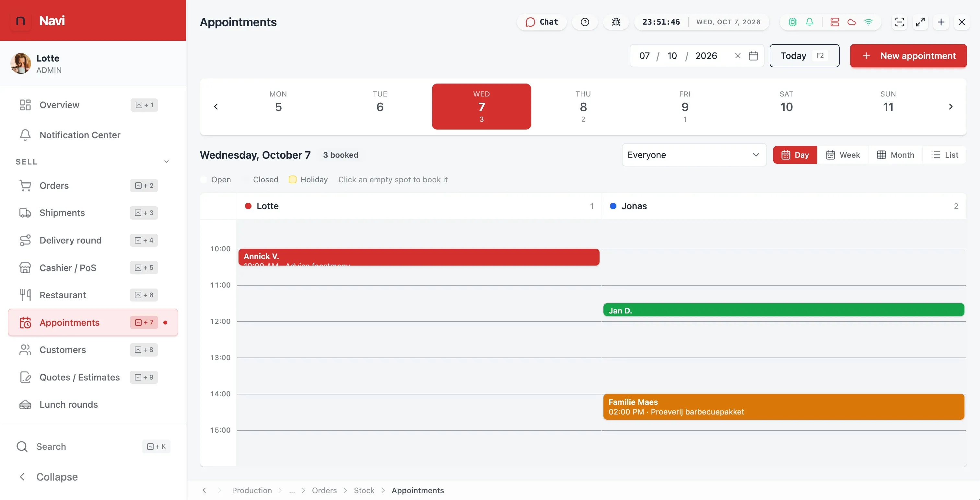
Task: Click the green processor chip status icon
Action: 792,22
